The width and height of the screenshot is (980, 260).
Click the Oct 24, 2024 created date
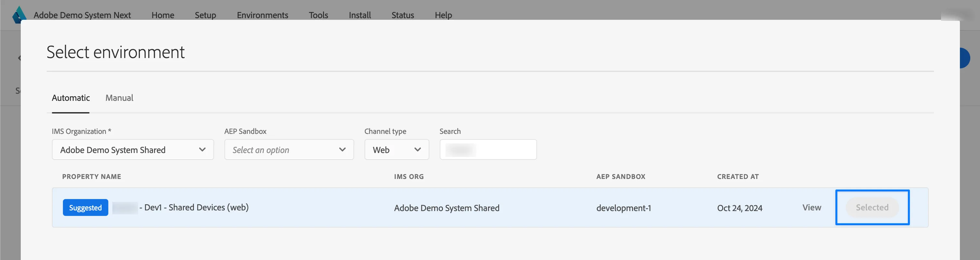point(740,208)
